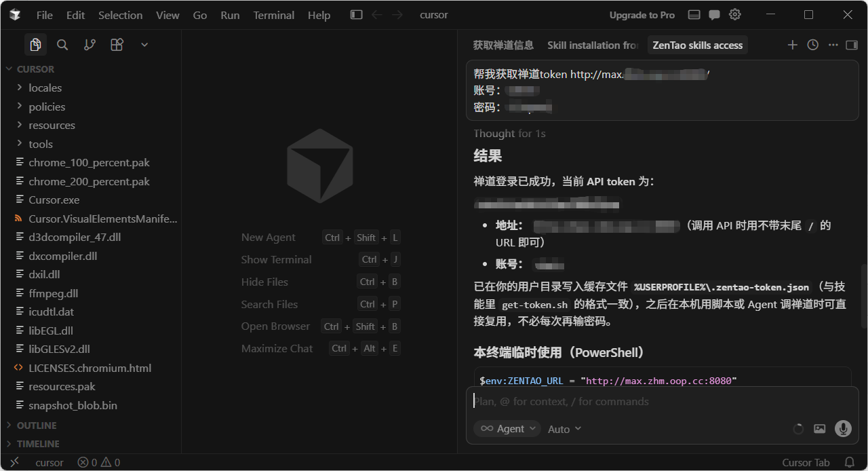Open Run menu
This screenshot has width=868, height=471.
coord(230,15)
